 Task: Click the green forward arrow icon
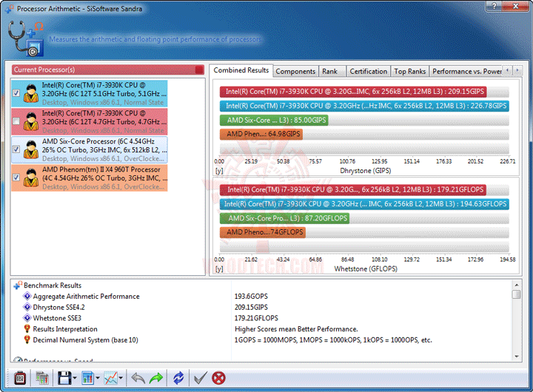click(x=156, y=378)
